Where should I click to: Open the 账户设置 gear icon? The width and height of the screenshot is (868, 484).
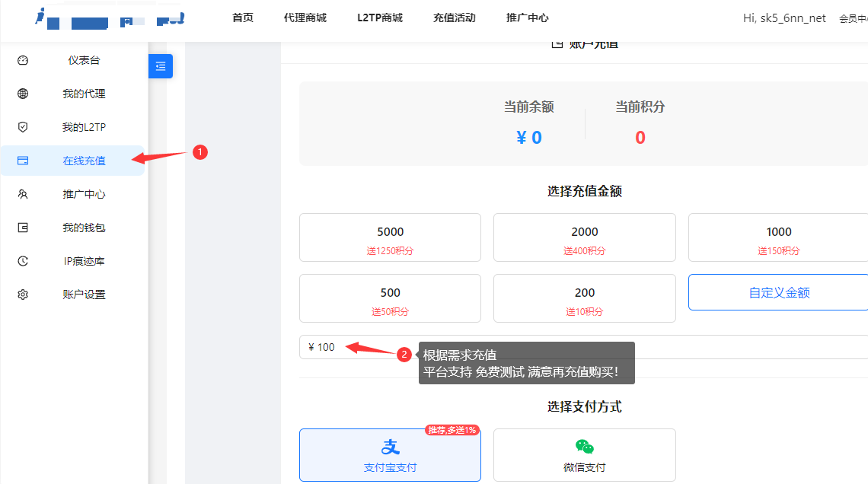21,295
